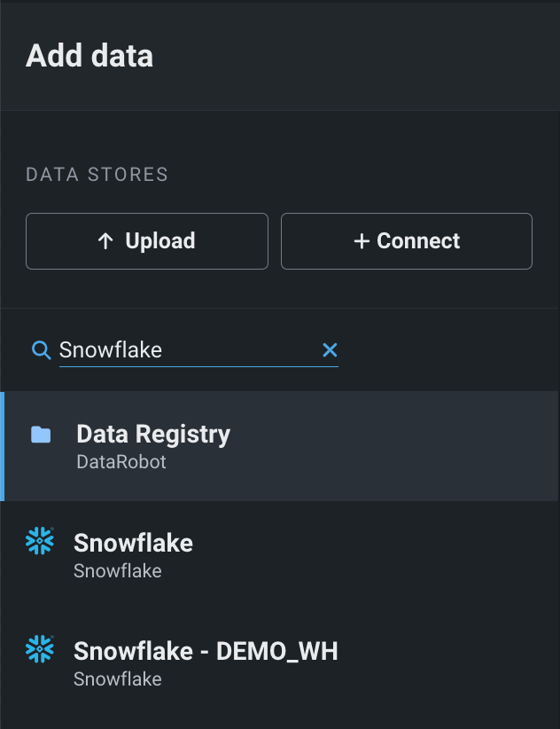Click the Snowflake subtitle under the DEMO_WH entry

118,679
